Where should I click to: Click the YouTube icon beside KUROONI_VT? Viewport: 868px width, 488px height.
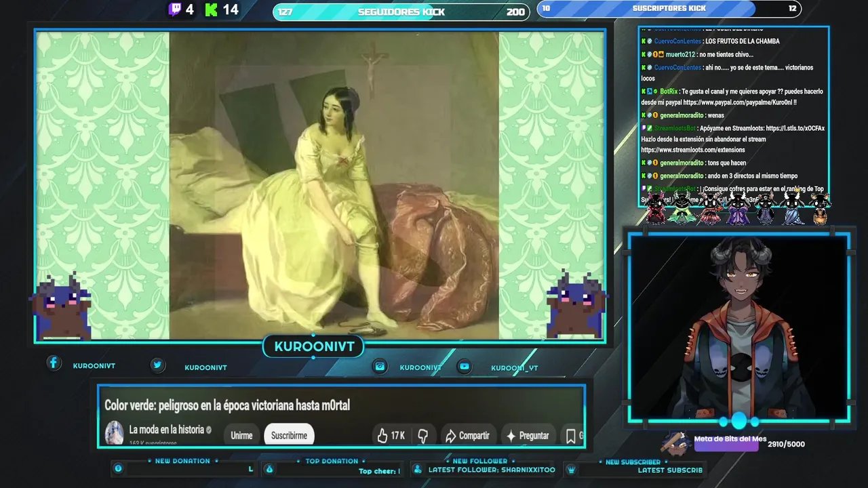click(465, 367)
